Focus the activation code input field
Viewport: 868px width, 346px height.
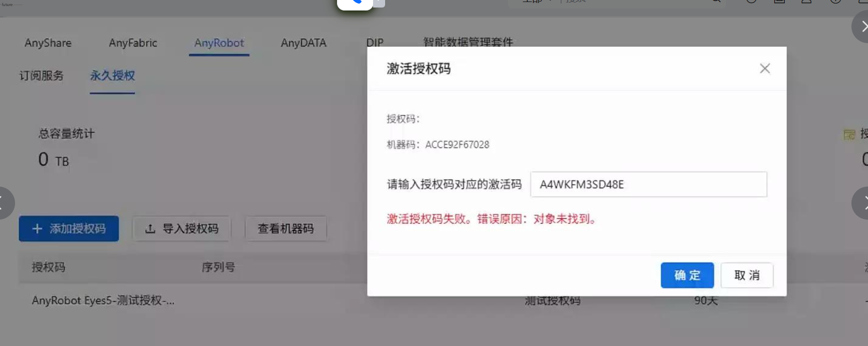pyautogui.click(x=648, y=184)
